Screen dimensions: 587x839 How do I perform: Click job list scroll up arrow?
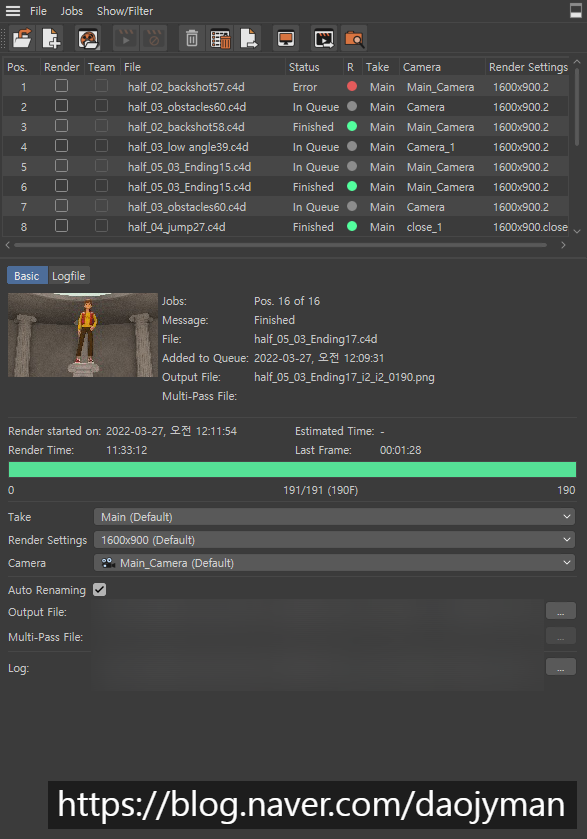click(577, 62)
